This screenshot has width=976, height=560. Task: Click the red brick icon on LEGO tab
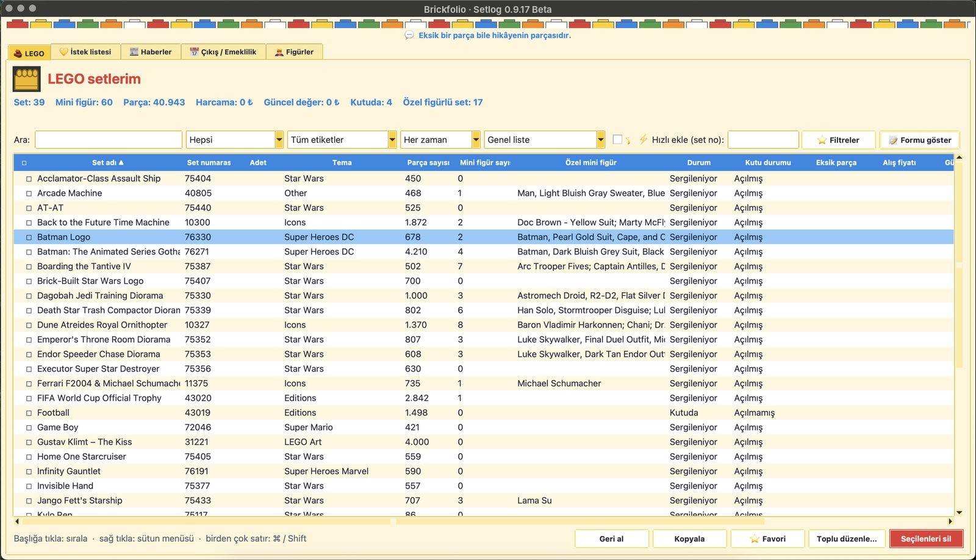tap(18, 54)
